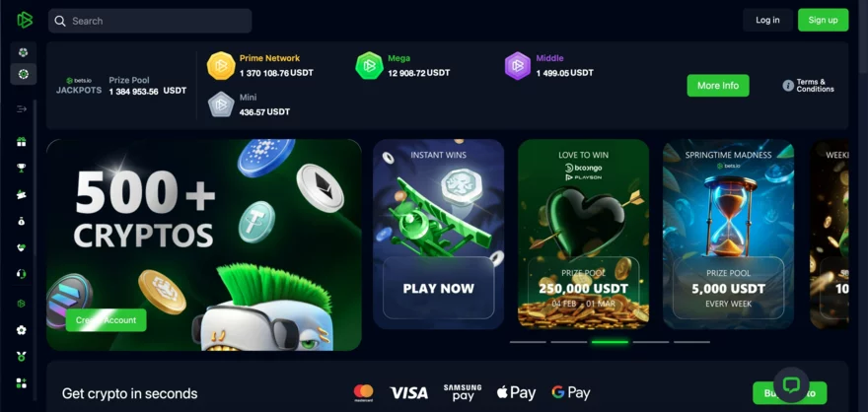The height and width of the screenshot is (412, 868).
Task: Switch to sports ball mode at sidebar top
Action: click(x=24, y=52)
